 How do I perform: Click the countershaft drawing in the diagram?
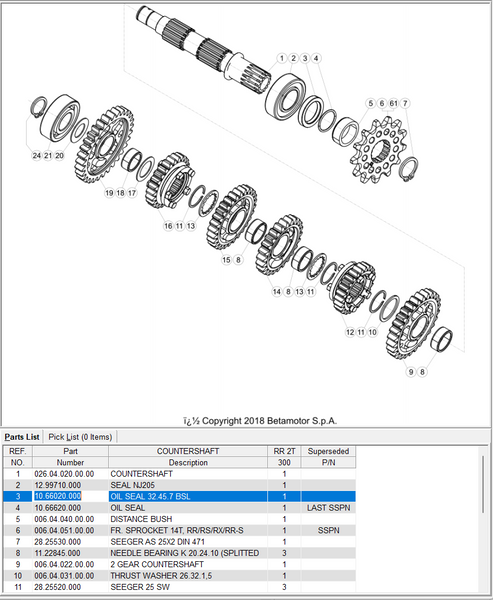tap(203, 50)
